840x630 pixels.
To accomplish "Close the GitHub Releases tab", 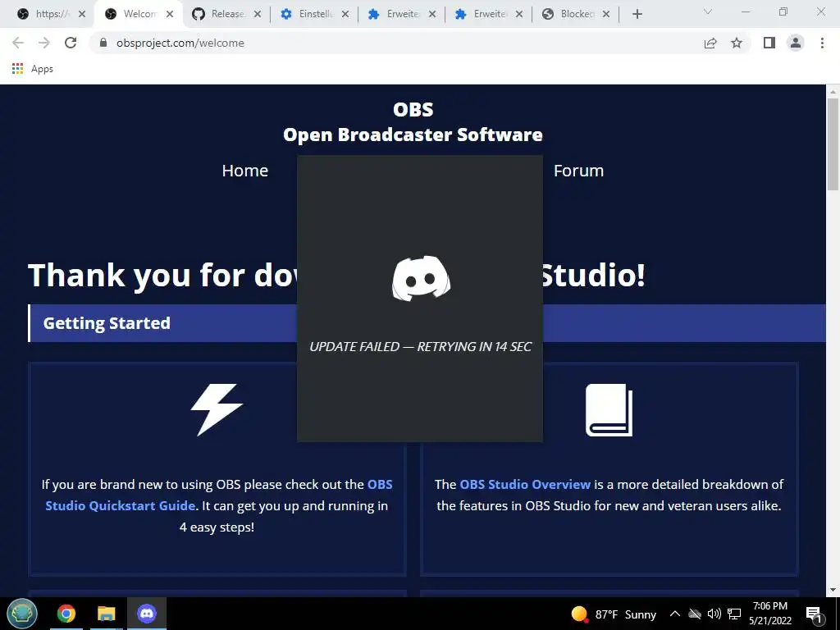I will click(x=258, y=14).
